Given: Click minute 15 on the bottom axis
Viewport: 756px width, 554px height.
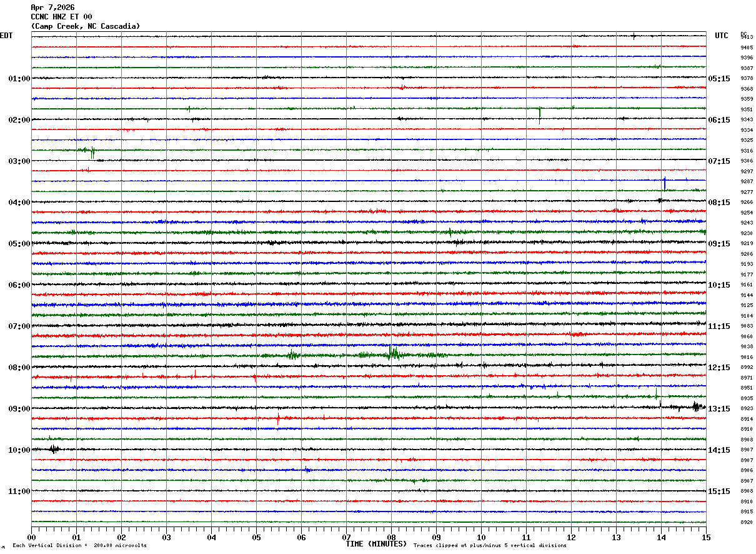Looking at the screenshot, I should [x=706, y=537].
